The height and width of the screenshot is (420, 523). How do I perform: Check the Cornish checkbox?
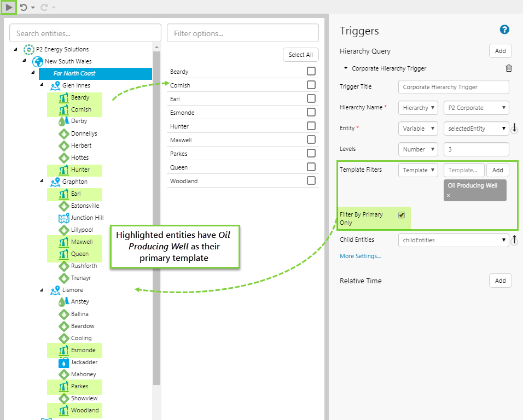(x=311, y=85)
